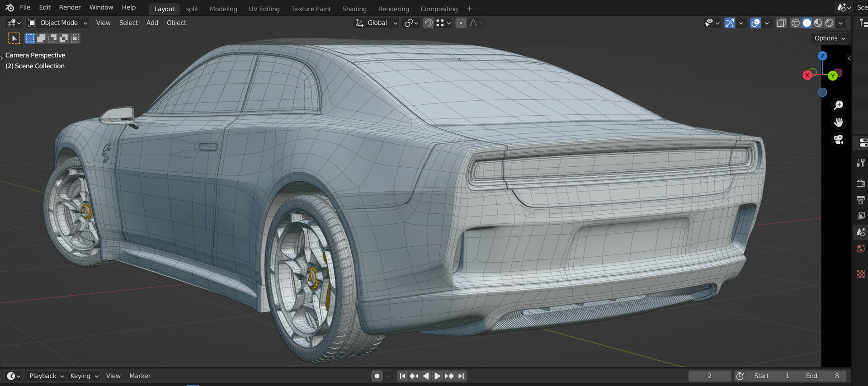Image resolution: width=868 pixels, height=386 pixels.
Task: Open the viewport Select menu
Action: coord(128,23)
